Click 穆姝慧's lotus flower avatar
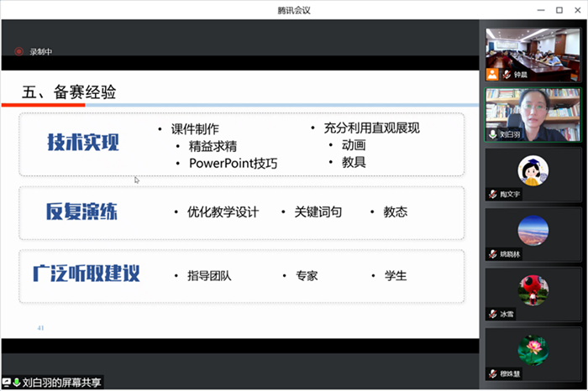This screenshot has width=588, height=391. (533, 349)
